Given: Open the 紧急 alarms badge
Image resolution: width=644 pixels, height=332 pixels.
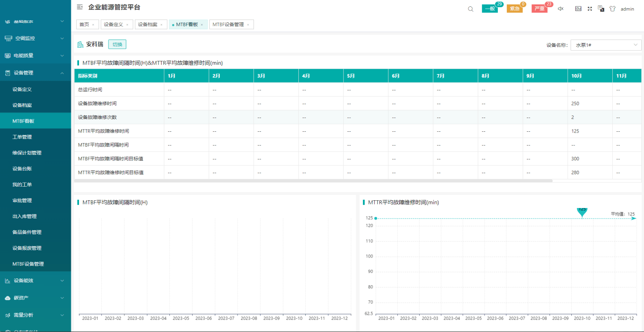Looking at the screenshot, I should [x=515, y=9].
